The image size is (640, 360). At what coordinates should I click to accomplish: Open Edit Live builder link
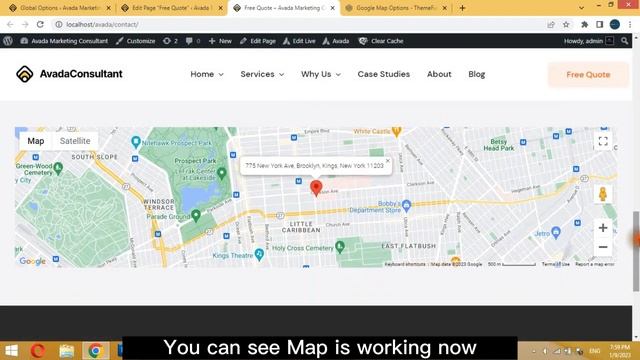pos(299,41)
